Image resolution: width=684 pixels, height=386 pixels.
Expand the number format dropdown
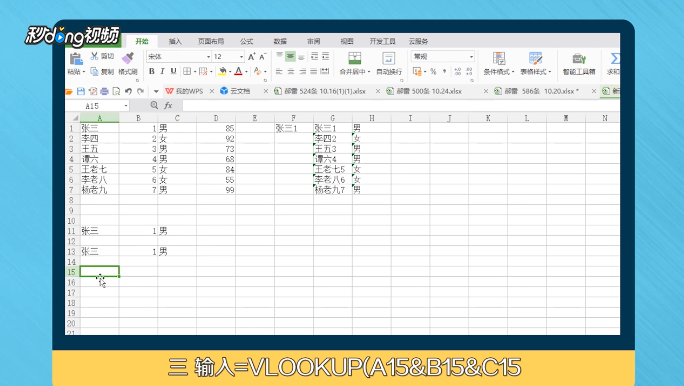coord(471,57)
